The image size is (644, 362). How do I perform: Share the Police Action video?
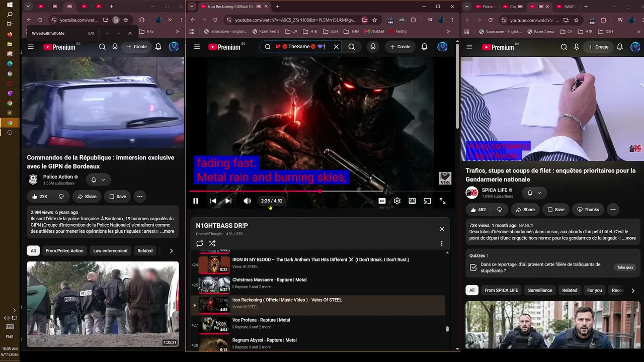[87, 197]
